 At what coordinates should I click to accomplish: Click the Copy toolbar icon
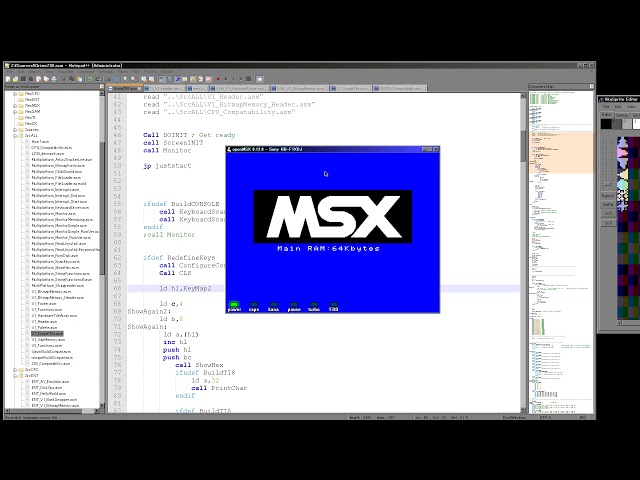71,79
